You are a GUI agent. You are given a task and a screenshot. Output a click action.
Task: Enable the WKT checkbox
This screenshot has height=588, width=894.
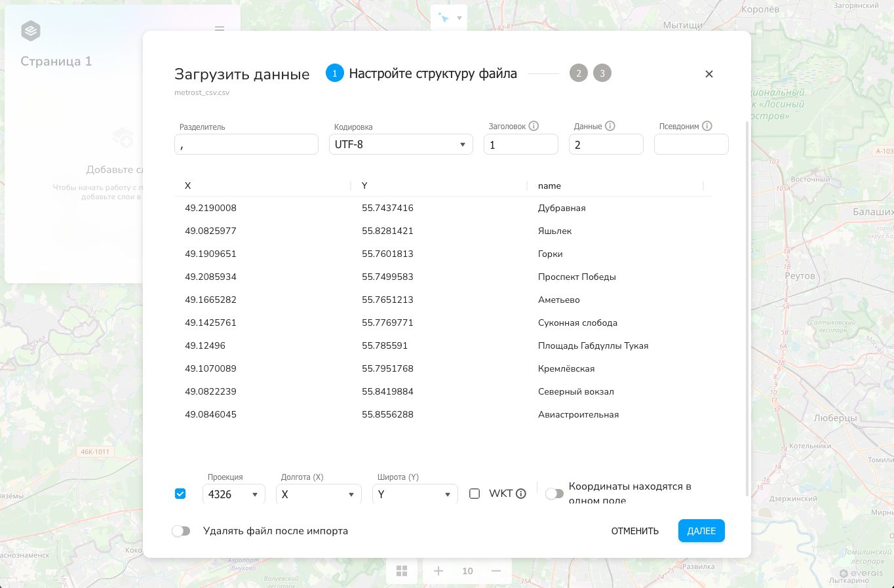tap(475, 494)
